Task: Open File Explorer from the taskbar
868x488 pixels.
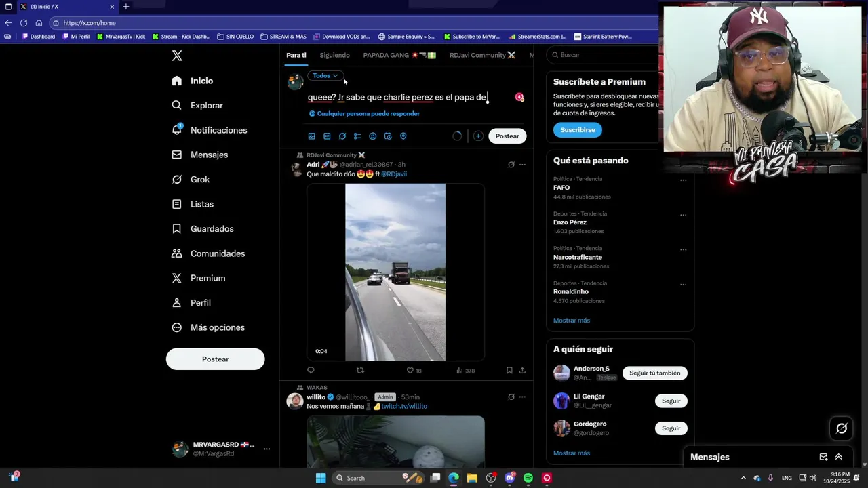Action: (x=472, y=478)
